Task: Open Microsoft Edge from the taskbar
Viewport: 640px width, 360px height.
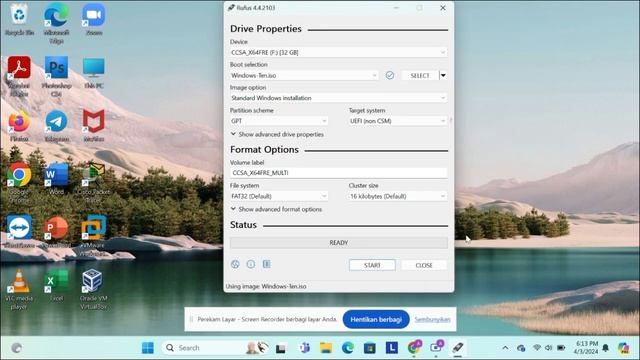Action: (x=348, y=348)
